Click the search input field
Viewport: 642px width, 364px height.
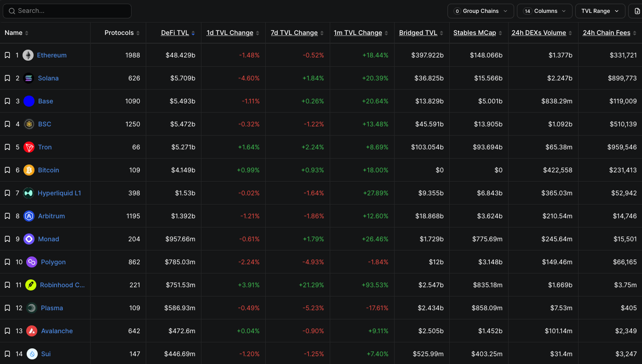[x=67, y=11]
